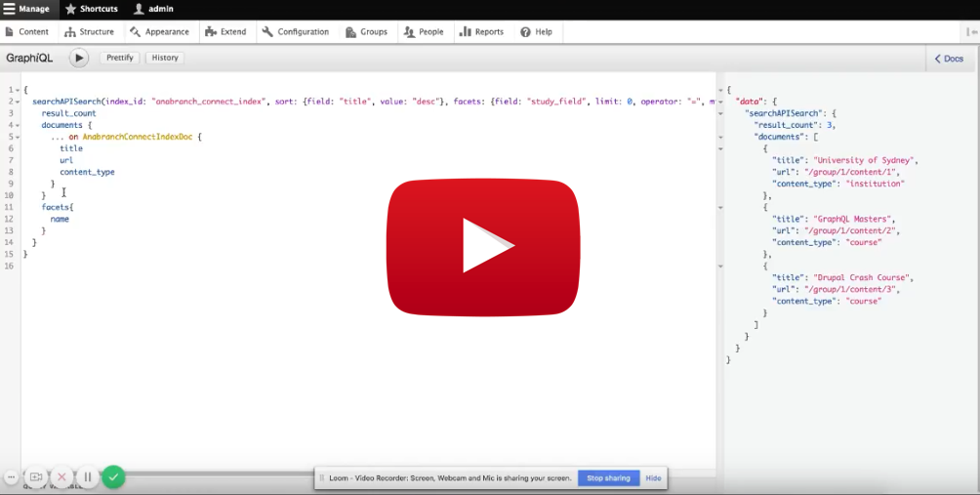
Task: Click the facets block keyword on line 11
Action: 56,207
